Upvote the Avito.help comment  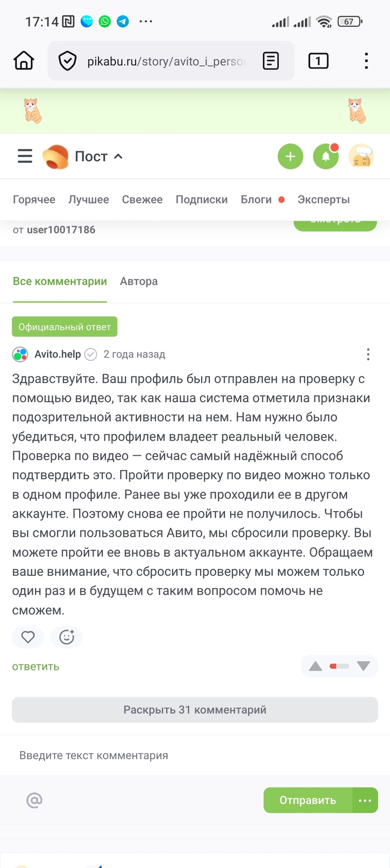315,666
